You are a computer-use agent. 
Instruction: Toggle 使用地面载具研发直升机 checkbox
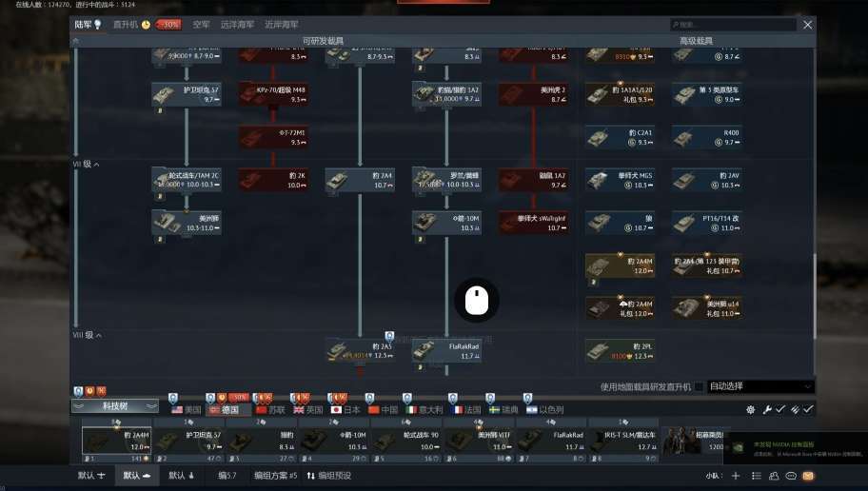click(x=700, y=386)
